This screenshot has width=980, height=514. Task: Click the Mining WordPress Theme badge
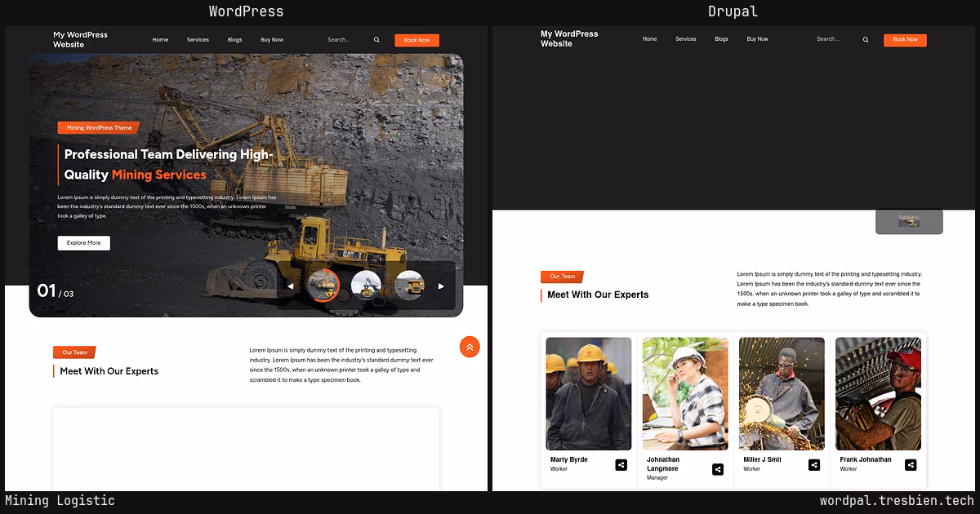(x=99, y=128)
